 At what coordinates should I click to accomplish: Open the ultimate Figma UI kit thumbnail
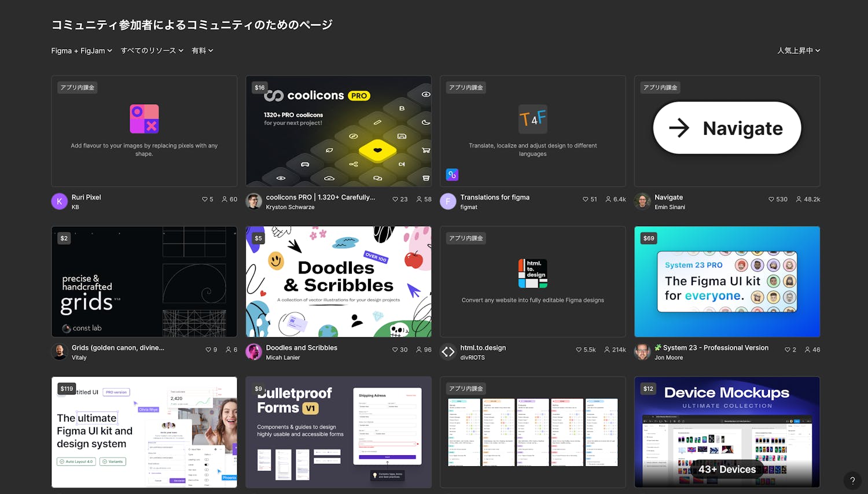[144, 432]
